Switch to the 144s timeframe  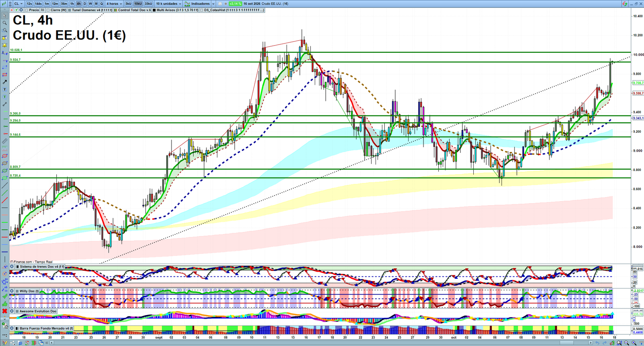click(x=38, y=4)
